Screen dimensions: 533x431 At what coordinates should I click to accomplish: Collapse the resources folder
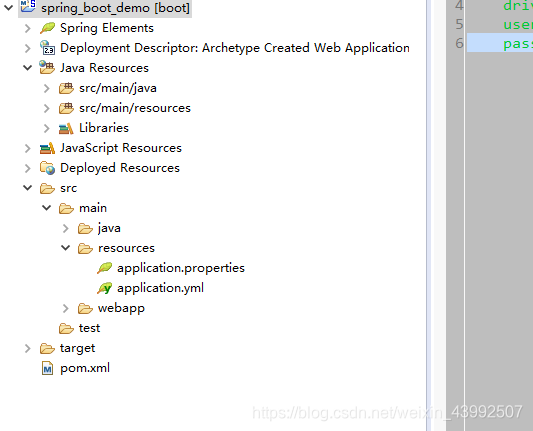coord(66,248)
